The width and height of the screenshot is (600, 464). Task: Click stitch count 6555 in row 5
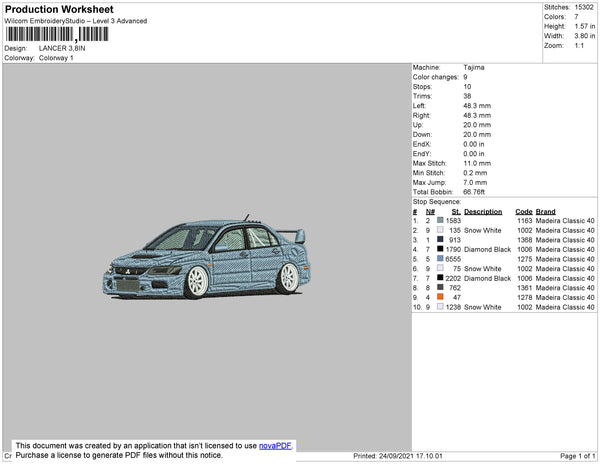point(453,259)
